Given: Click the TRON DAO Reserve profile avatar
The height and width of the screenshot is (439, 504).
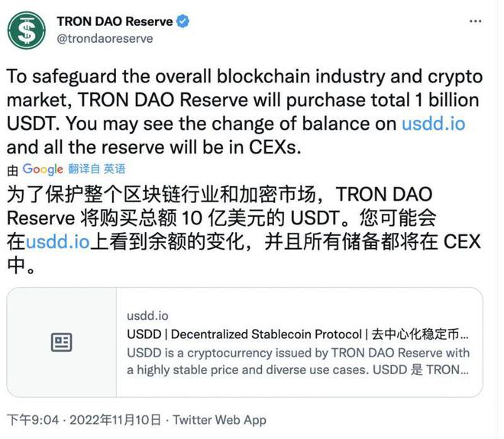Looking at the screenshot, I should (27, 31).
